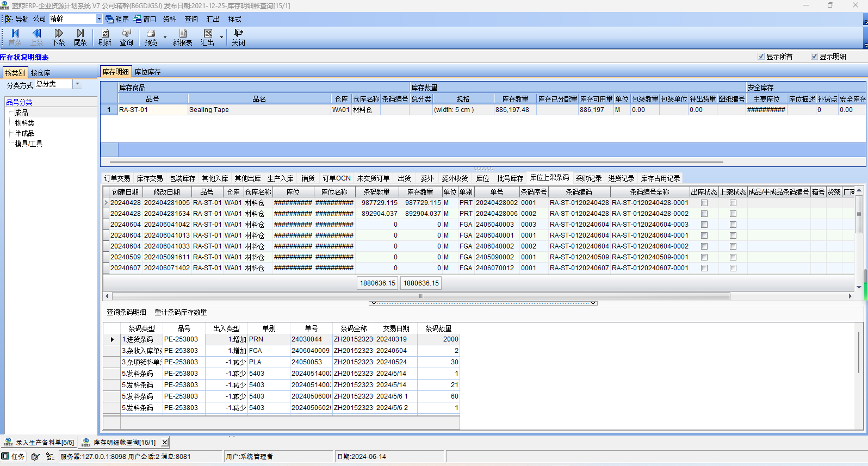The image size is (868, 466).
Task: Click the 下条 next record icon
Action: tap(58, 37)
